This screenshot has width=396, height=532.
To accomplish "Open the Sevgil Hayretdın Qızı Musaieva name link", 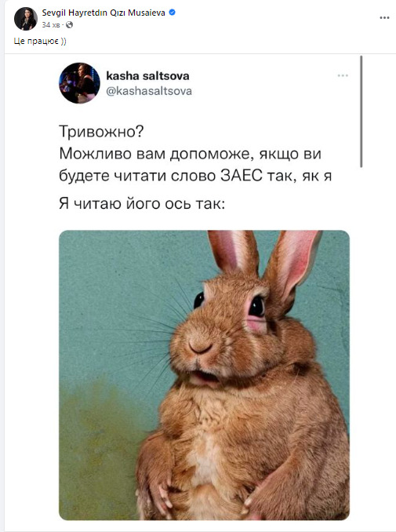I will 104,13.
